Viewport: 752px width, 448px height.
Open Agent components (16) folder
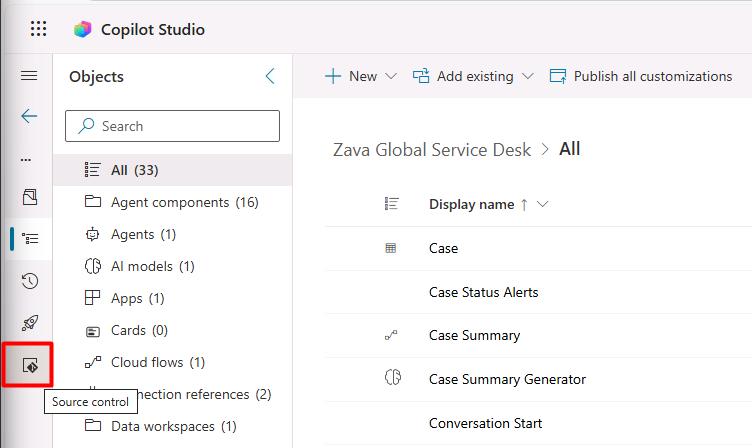(x=173, y=202)
